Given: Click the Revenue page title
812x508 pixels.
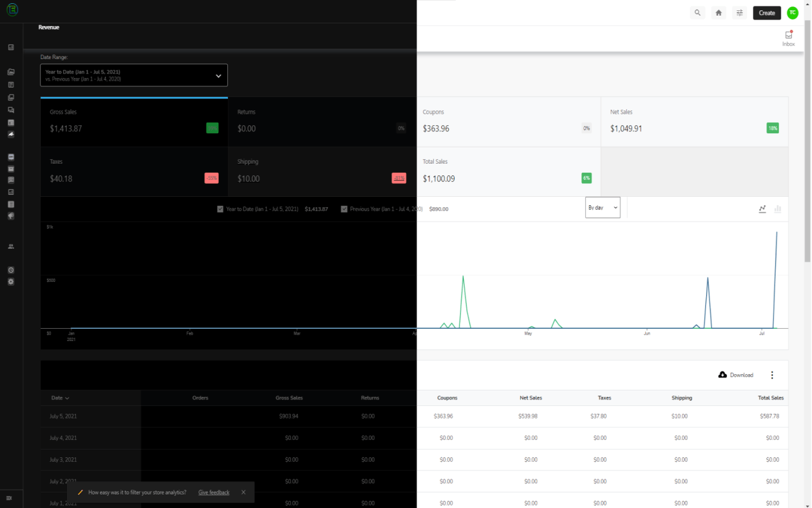Looking at the screenshot, I should tap(49, 27).
